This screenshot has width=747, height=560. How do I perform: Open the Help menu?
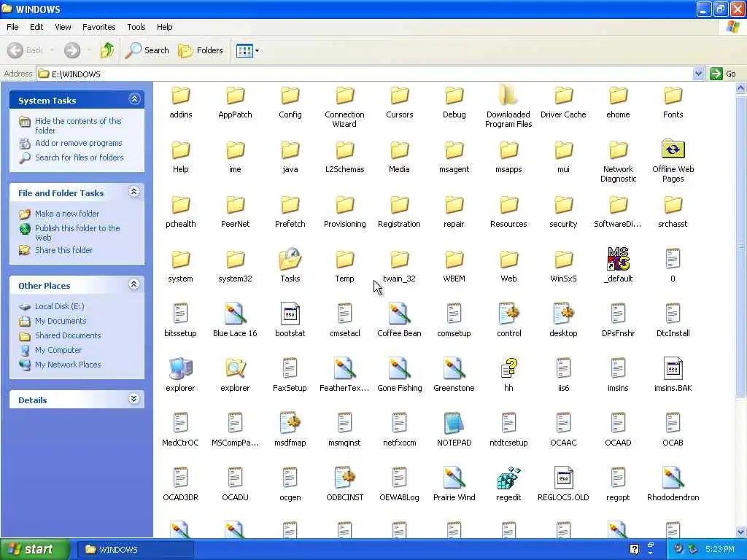click(x=164, y=27)
